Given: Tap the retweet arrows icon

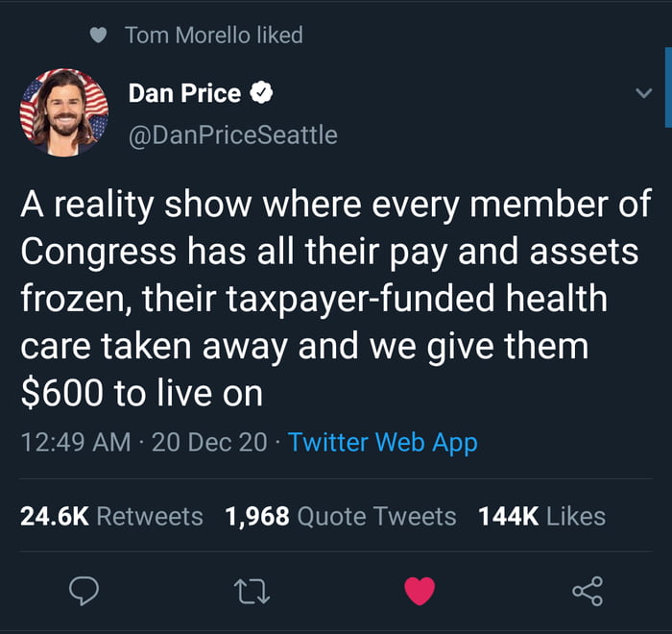Looking at the screenshot, I should pos(252,592).
